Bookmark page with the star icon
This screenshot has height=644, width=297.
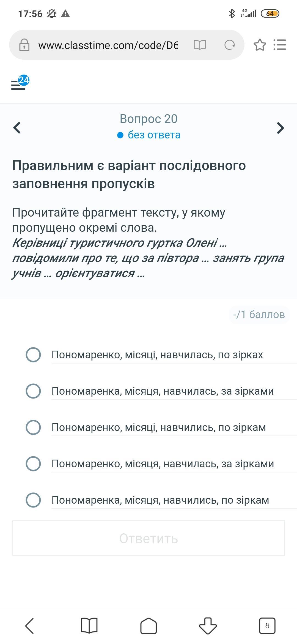260,45
